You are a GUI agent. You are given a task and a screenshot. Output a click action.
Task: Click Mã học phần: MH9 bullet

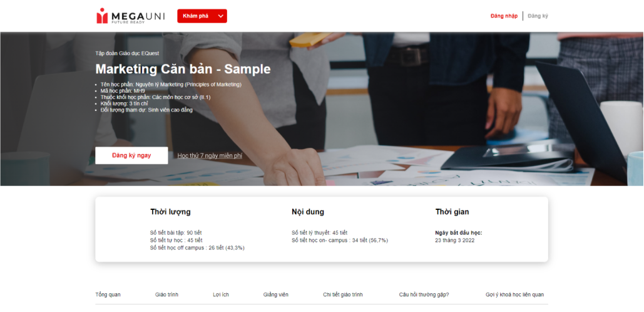tap(123, 91)
